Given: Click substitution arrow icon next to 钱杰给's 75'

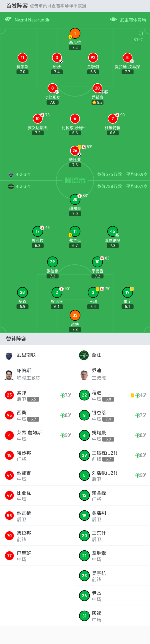Looking at the screenshot, I should (137, 415).
